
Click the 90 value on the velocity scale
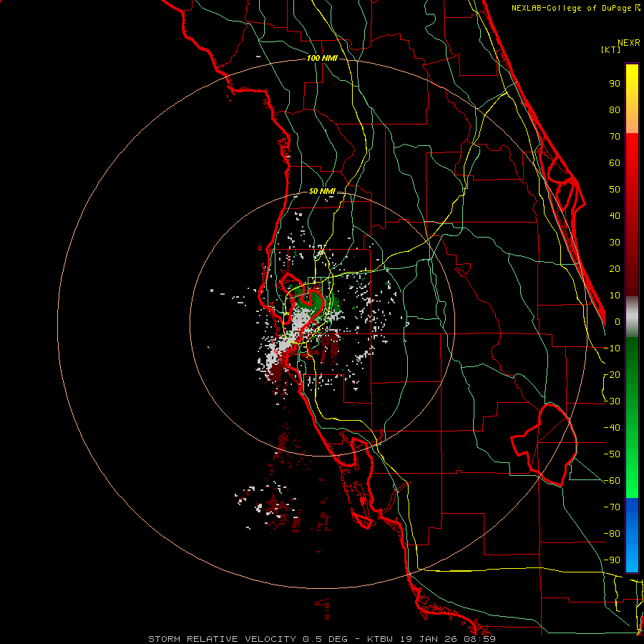tap(615, 84)
